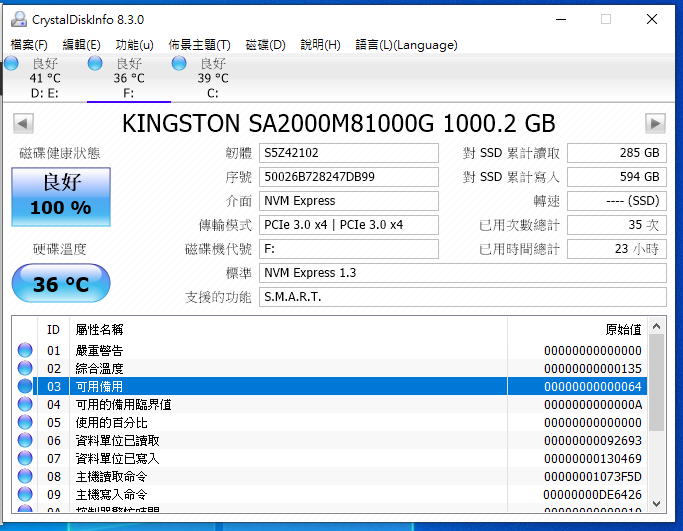
Task: Click the attribute list scrollbar thumb
Action: 657,383
